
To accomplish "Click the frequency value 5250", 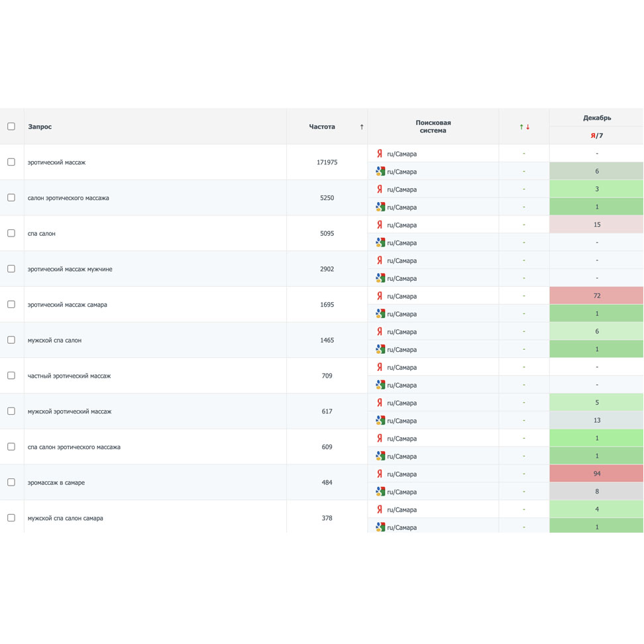I will tap(327, 198).
